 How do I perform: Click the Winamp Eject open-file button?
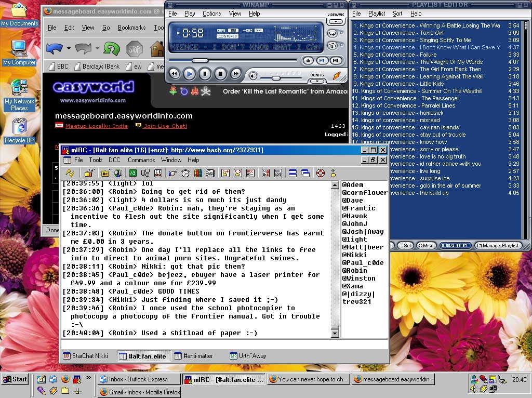pos(308,61)
